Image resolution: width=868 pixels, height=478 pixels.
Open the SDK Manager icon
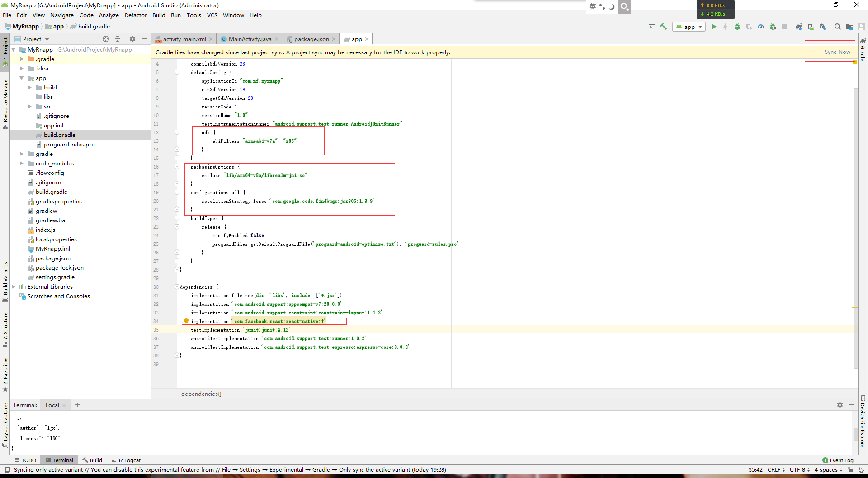(823, 27)
